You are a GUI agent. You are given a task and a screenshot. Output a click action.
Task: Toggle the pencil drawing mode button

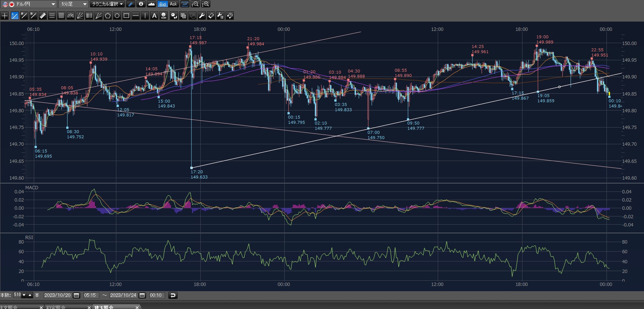[130, 4]
